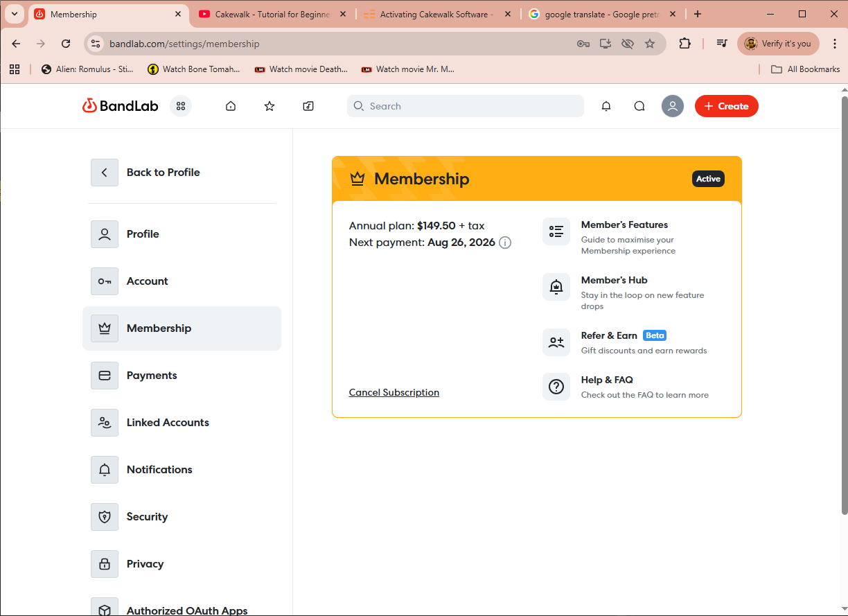Go back to previous page in browser
The width and height of the screenshot is (848, 616).
tap(16, 44)
